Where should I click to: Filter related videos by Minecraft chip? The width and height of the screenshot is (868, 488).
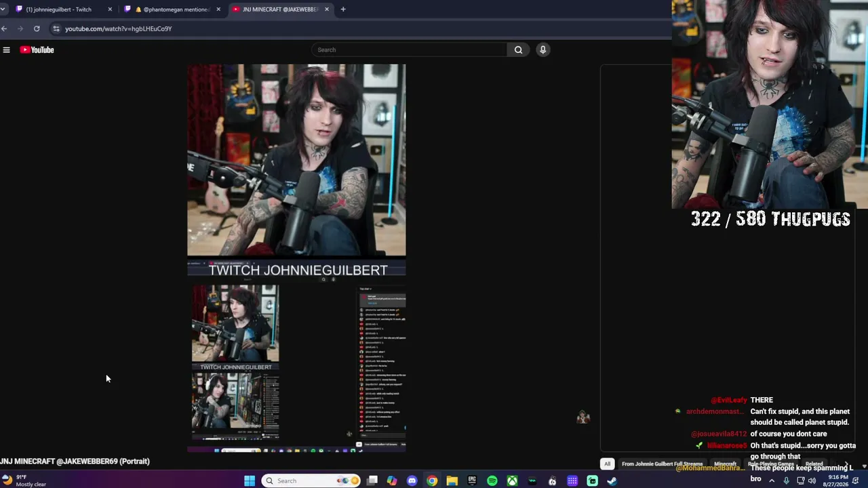(725, 464)
